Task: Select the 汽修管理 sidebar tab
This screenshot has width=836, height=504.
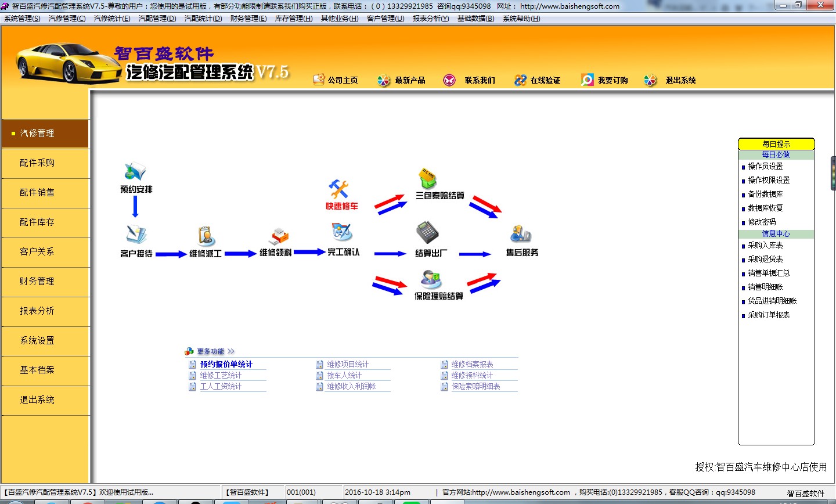Action: pyautogui.click(x=45, y=134)
